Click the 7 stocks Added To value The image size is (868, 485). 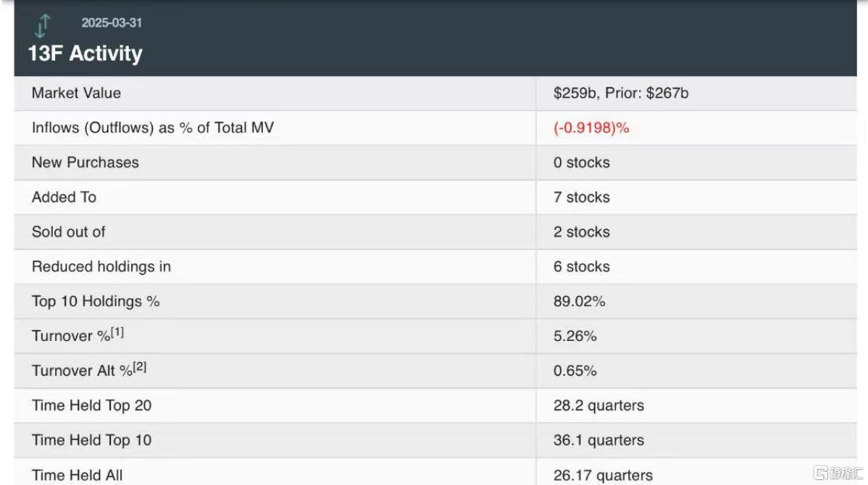tap(581, 197)
